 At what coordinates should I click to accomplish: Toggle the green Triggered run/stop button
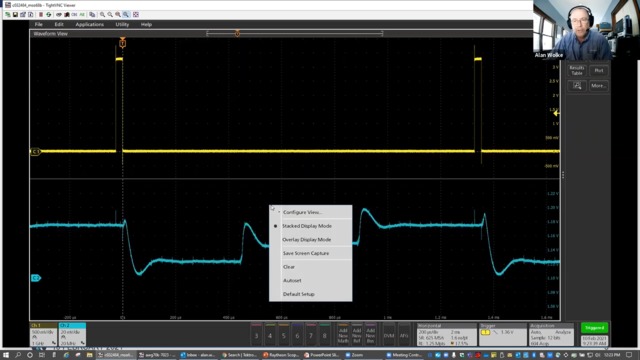click(x=594, y=328)
